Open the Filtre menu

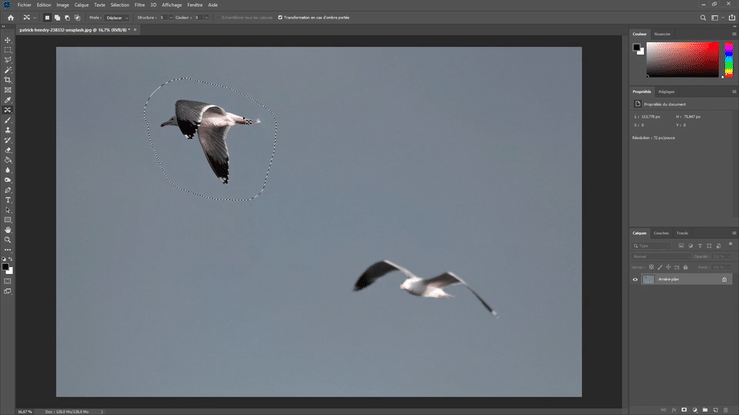tap(140, 5)
